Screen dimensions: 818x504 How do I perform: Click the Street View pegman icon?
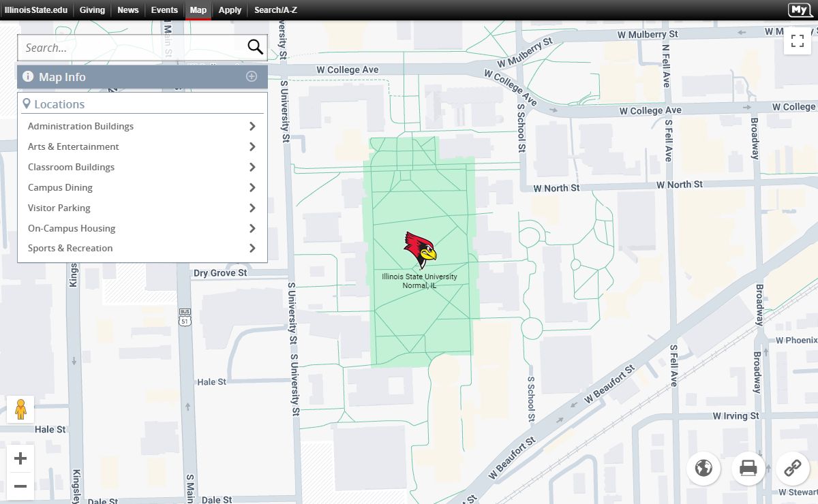pyautogui.click(x=20, y=409)
